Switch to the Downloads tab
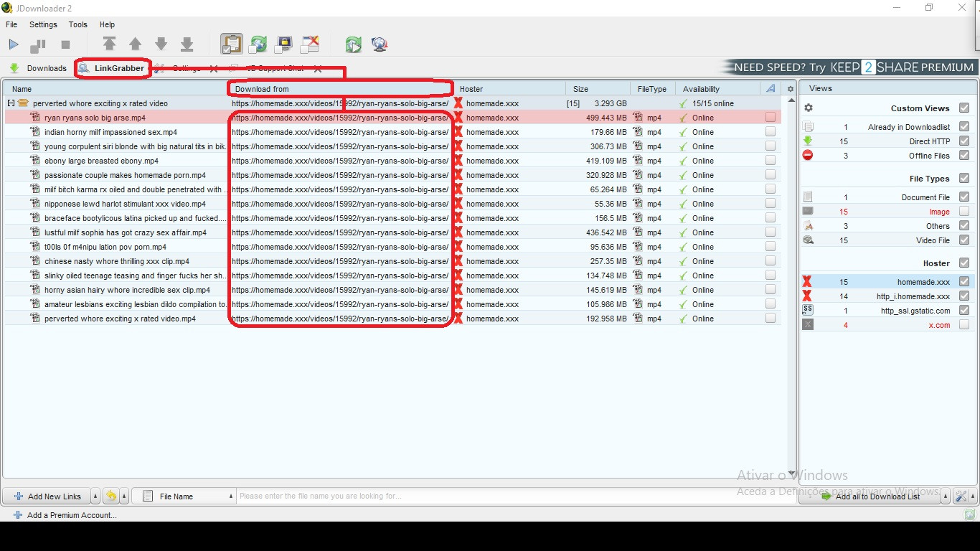This screenshot has height=551, width=980. click(x=38, y=68)
